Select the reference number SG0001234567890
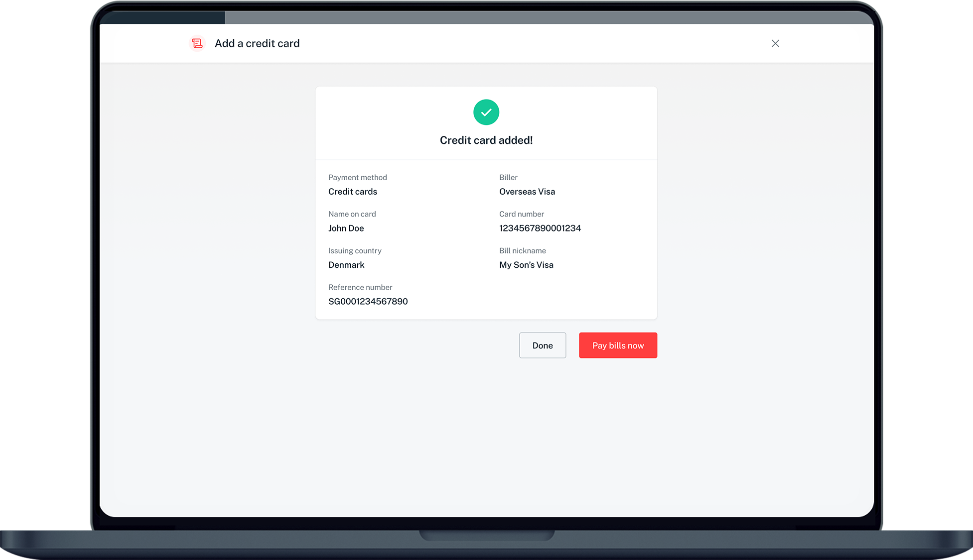Screen dimensions: 973x560 368,301
